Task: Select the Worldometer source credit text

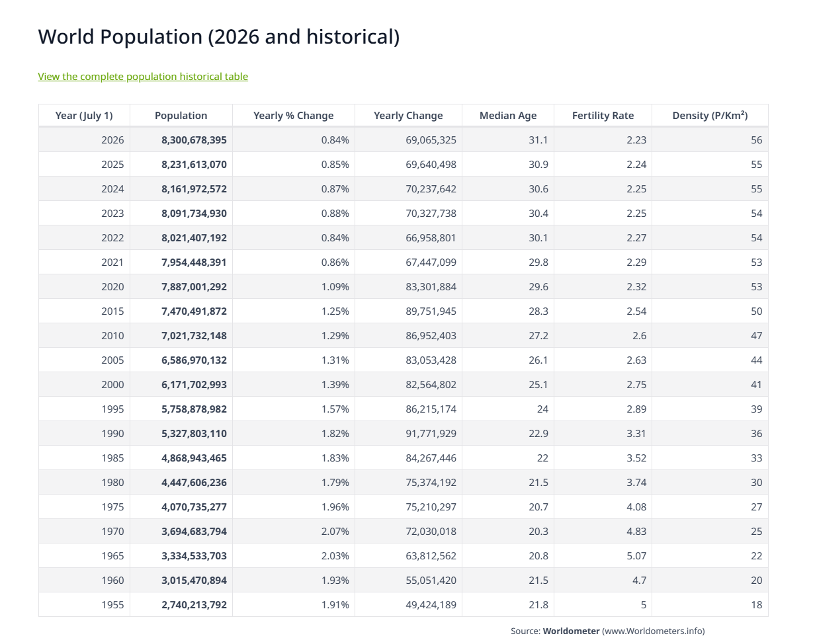Action: pos(607,631)
